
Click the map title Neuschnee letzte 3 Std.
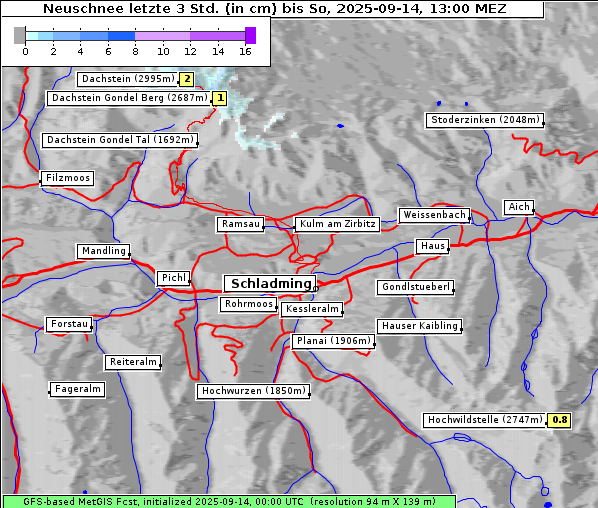(274, 8)
